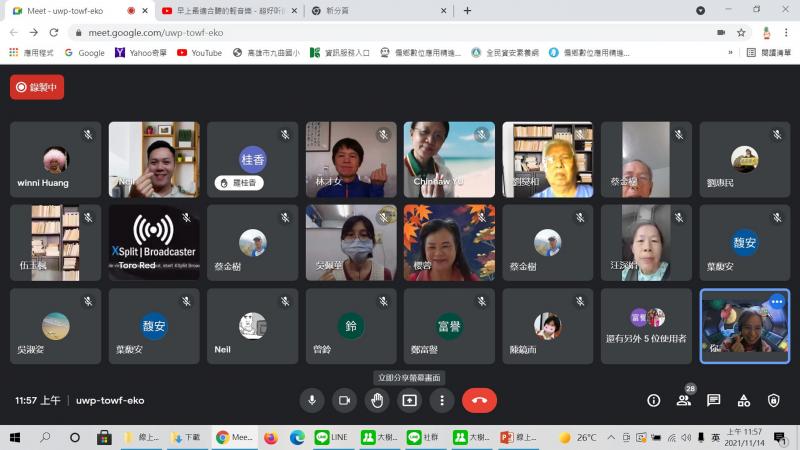Click the browser back arrow
Image resolution: width=800 pixels, height=450 pixels.
[x=14, y=32]
